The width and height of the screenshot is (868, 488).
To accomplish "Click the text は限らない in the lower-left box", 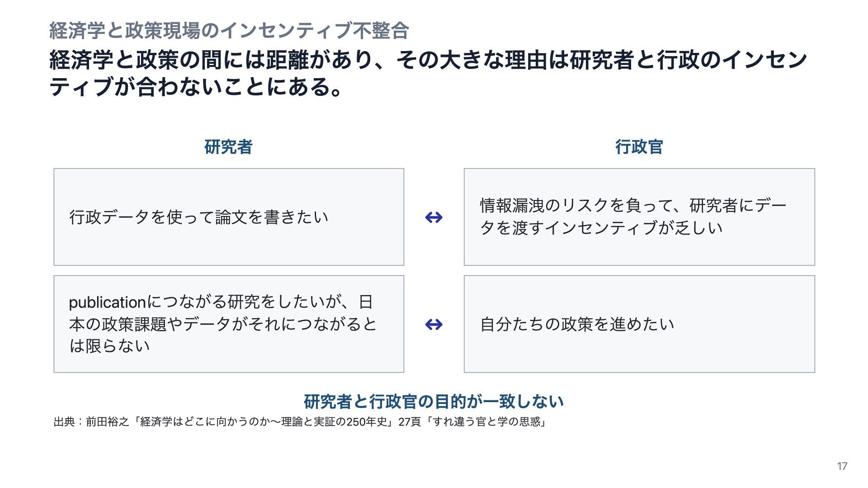I will click(109, 346).
